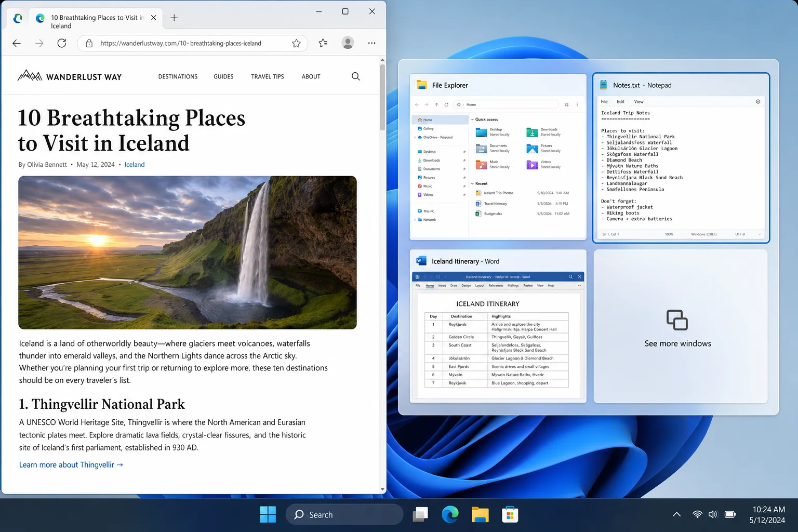Screen dimensions: 798x532
Task: Open the ABOUT navigation item
Action: 311,76
